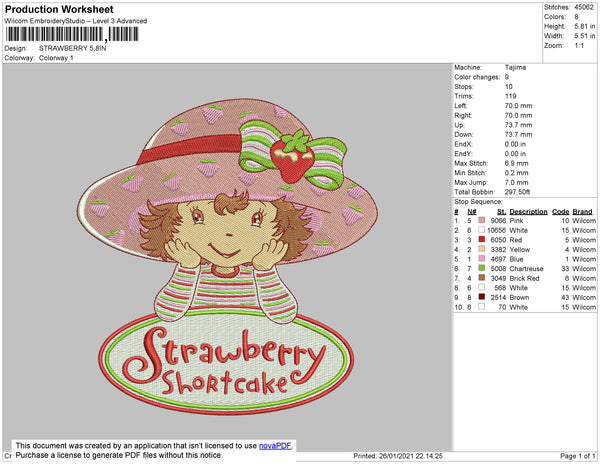Viewport: 600px width, 464px height.
Task: Click the printed timestamp '26/01/2021 22.14.25'
Action: click(411, 456)
